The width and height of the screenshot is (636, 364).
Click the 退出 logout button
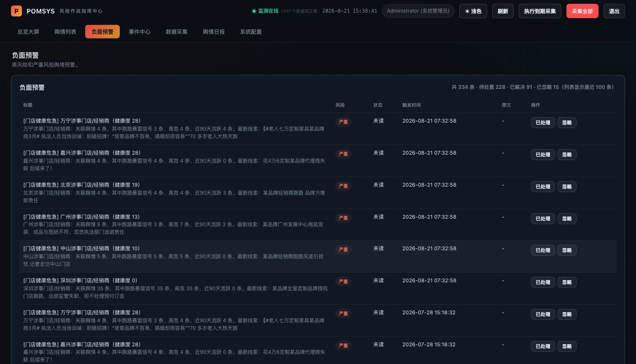point(614,11)
